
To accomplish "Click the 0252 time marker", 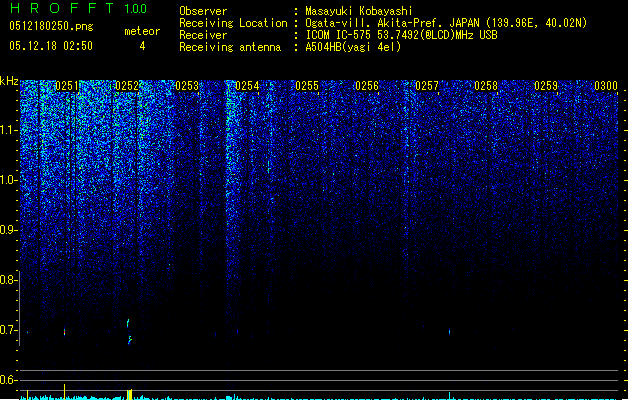I will 127,86.
